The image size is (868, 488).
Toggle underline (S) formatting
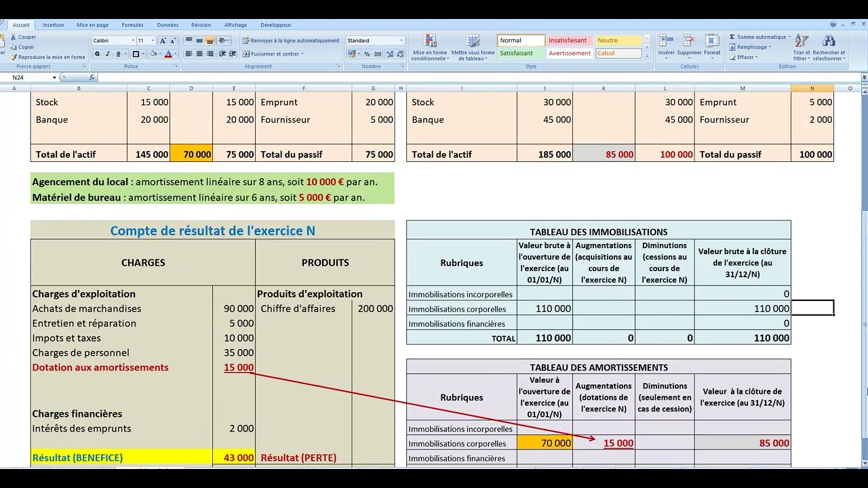click(118, 54)
